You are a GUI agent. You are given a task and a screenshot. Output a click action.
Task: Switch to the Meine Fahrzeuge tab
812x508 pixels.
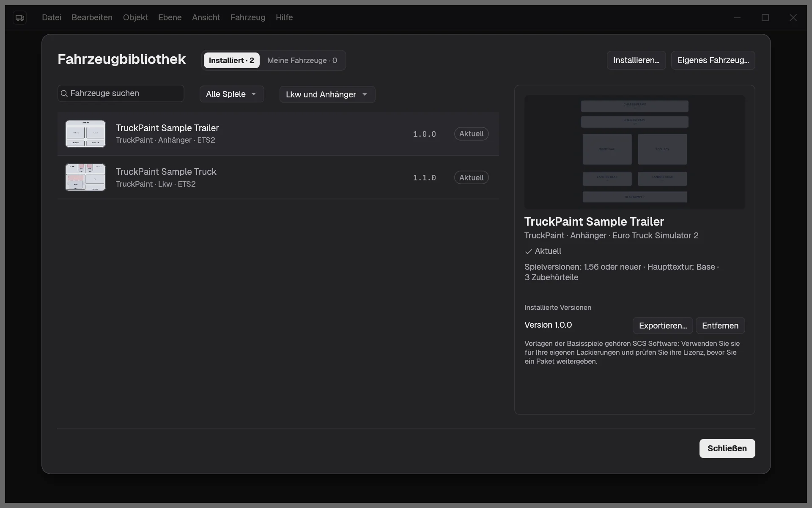pyautogui.click(x=302, y=61)
